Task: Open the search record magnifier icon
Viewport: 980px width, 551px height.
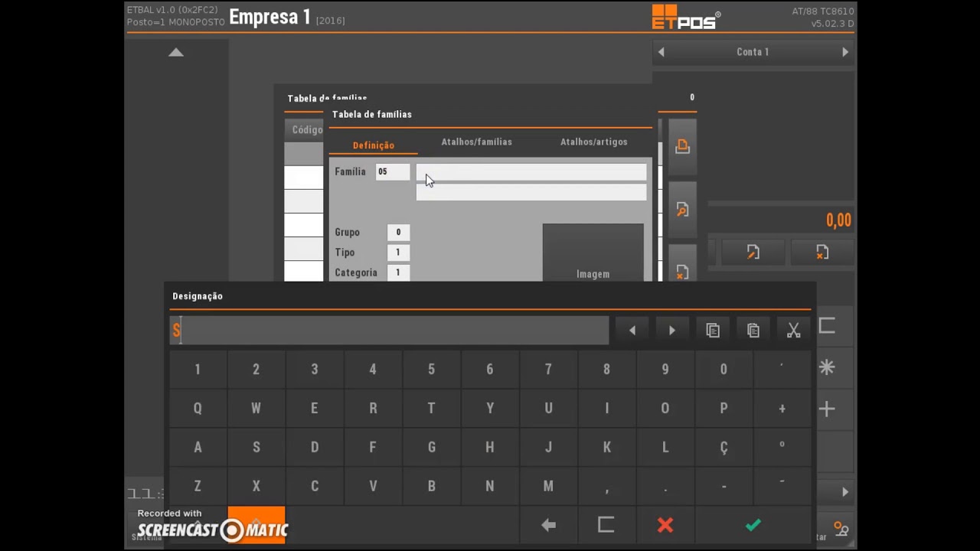Action: [682, 210]
